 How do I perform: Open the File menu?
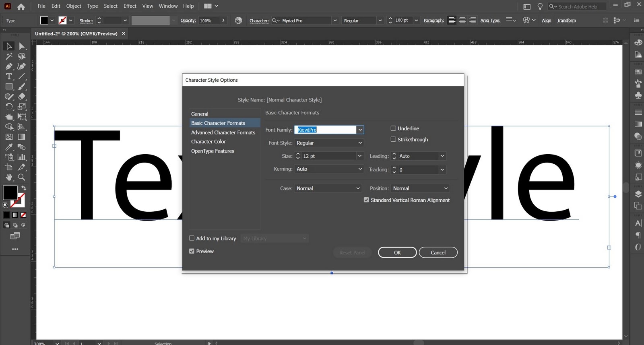pos(41,6)
